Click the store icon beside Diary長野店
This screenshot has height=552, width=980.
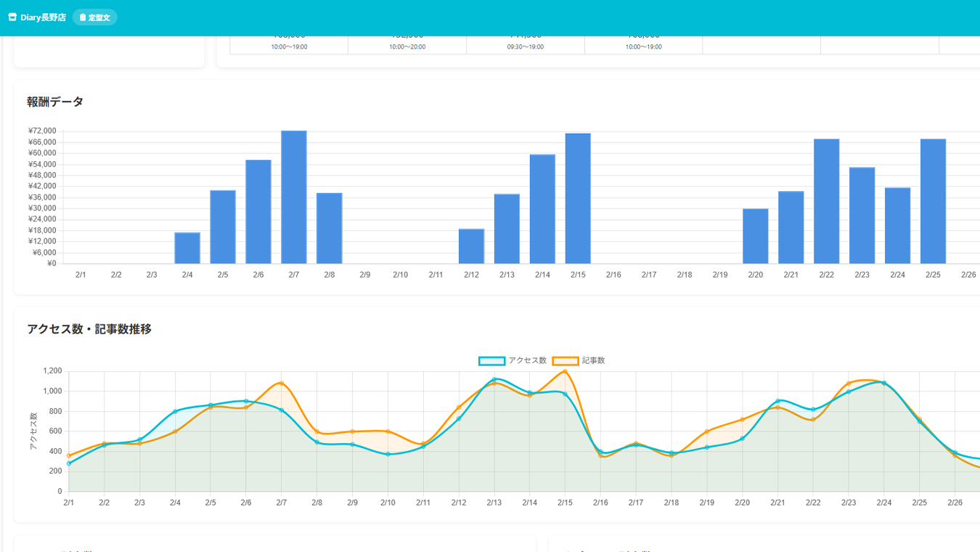(x=12, y=17)
